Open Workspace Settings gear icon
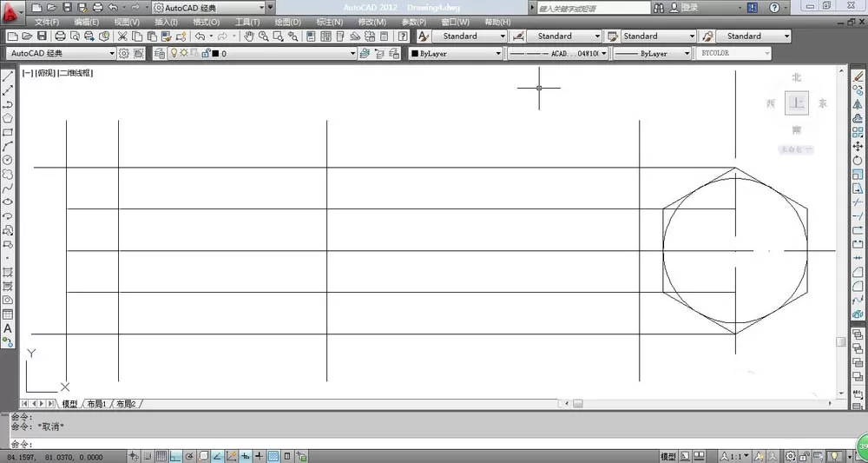Image resolution: width=868 pixels, height=463 pixels. [123, 53]
